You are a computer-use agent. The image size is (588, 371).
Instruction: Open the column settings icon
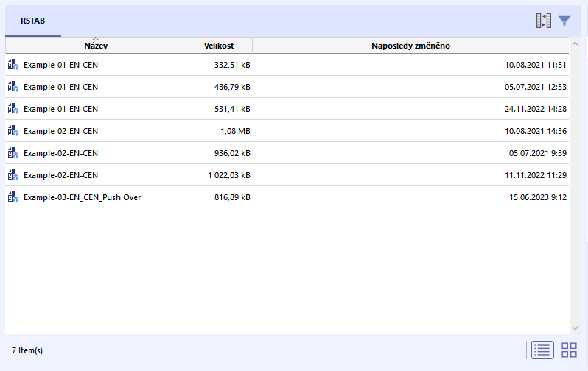[543, 21]
